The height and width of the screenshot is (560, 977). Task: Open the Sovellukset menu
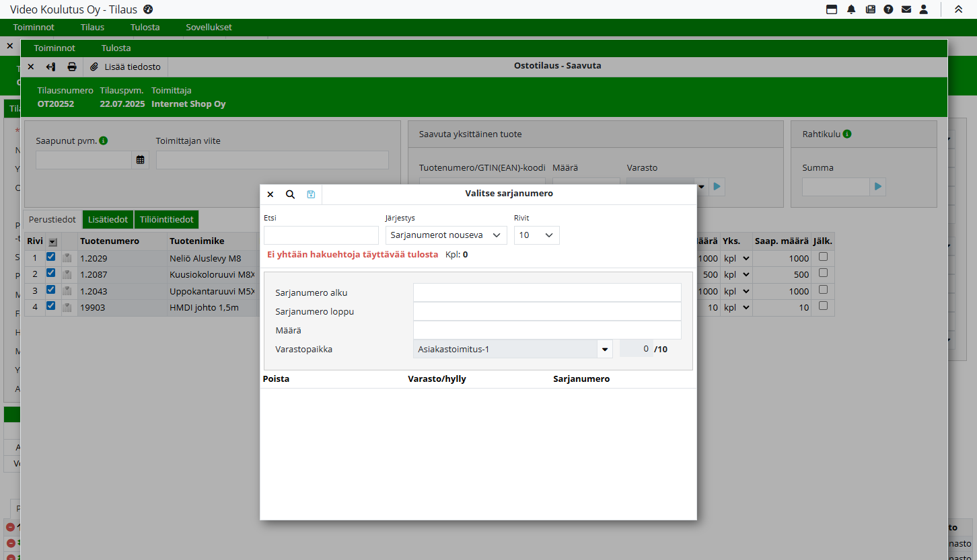click(x=209, y=28)
